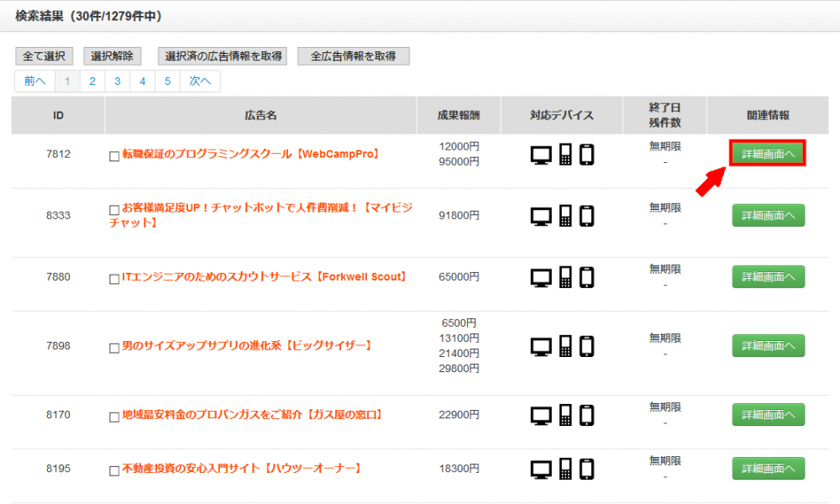The height and width of the screenshot is (504, 840).
Task: Click feature phone icon in row 7880
Action: tap(565, 277)
